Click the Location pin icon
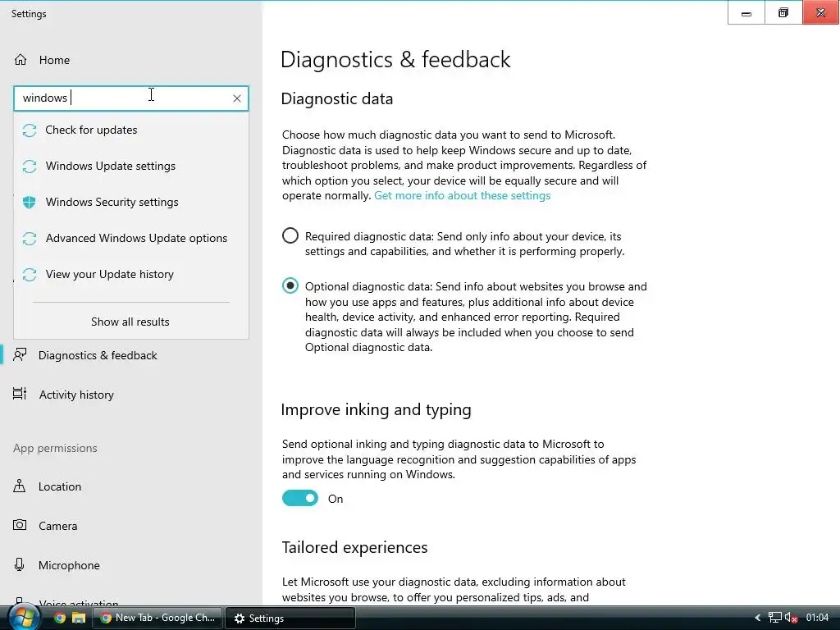 20,486
